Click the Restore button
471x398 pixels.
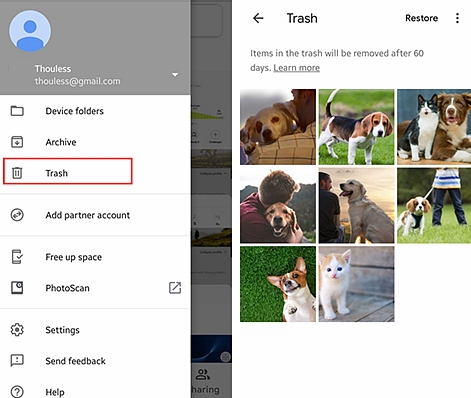[x=421, y=18]
